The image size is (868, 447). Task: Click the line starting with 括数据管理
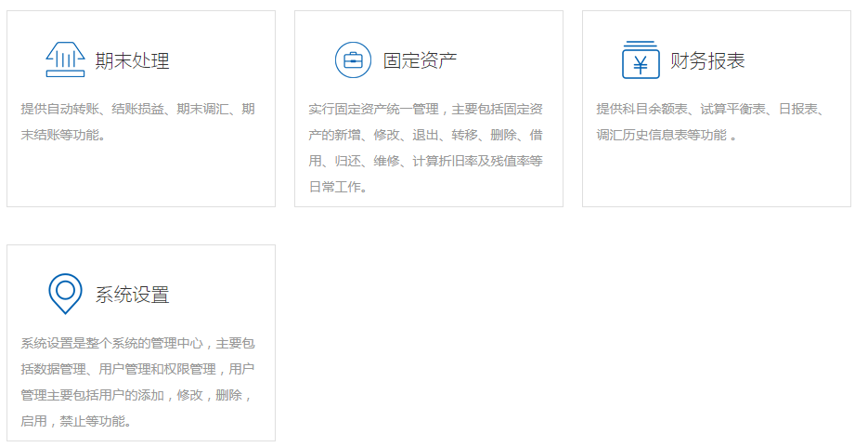click(138, 369)
